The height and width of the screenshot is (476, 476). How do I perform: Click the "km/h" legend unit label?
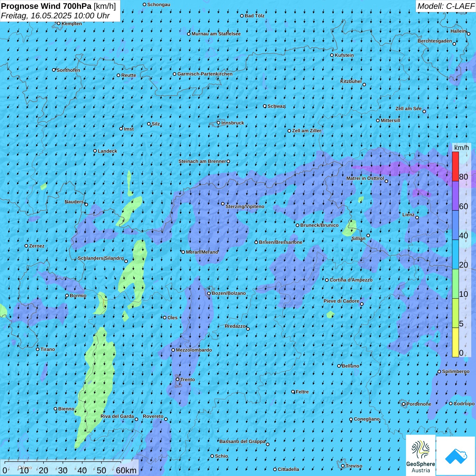(x=461, y=148)
